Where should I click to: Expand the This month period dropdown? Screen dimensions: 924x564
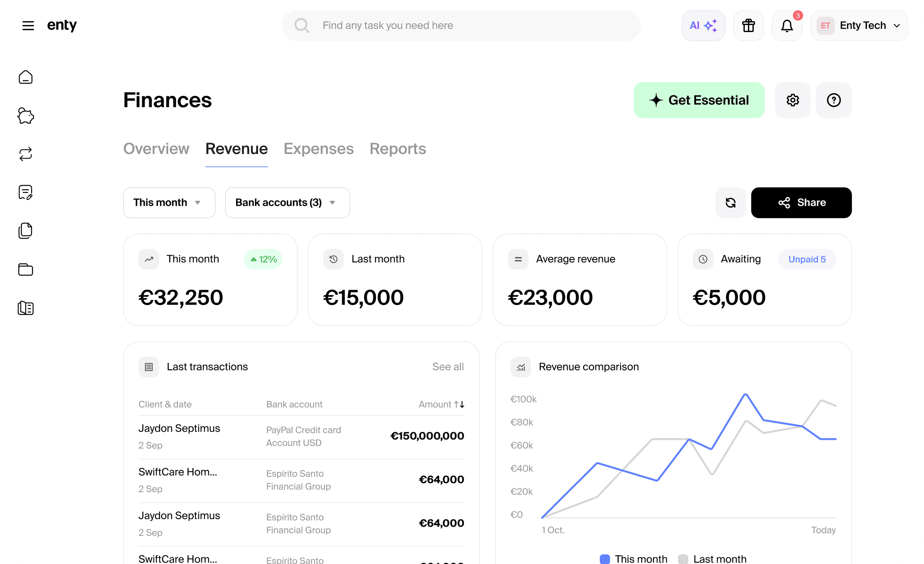[169, 202]
